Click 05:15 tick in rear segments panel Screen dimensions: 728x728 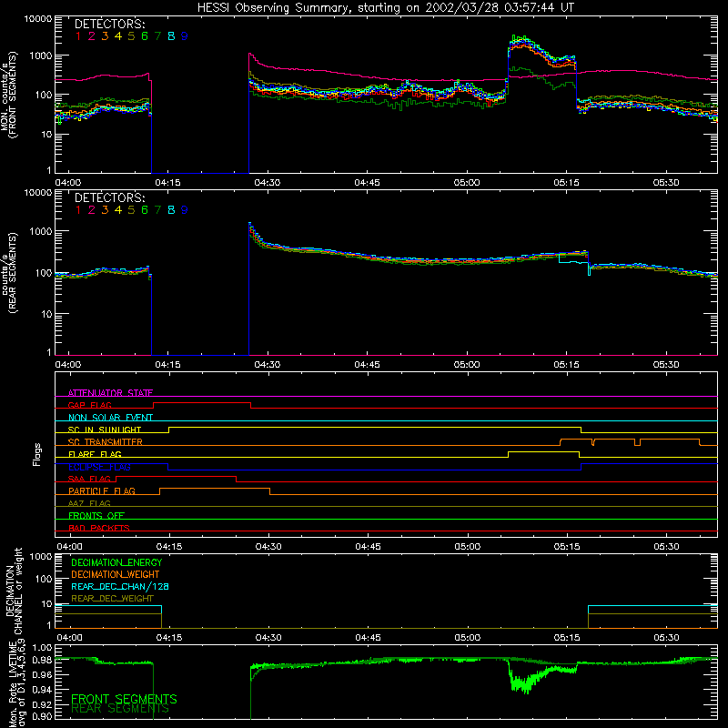click(566, 365)
